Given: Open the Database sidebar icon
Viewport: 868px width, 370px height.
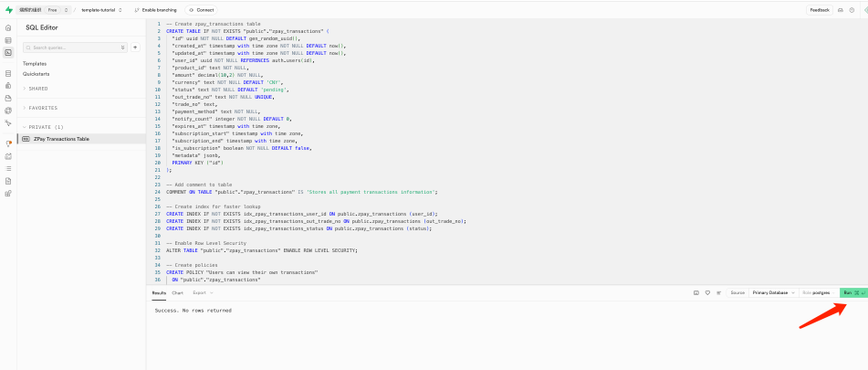Looking at the screenshot, I should click(x=8, y=73).
